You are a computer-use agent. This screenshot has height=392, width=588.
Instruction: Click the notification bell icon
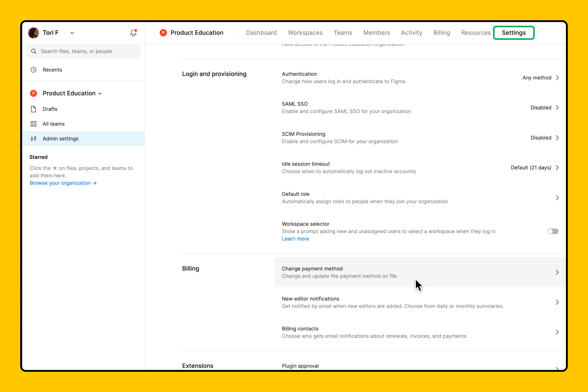pyautogui.click(x=133, y=33)
